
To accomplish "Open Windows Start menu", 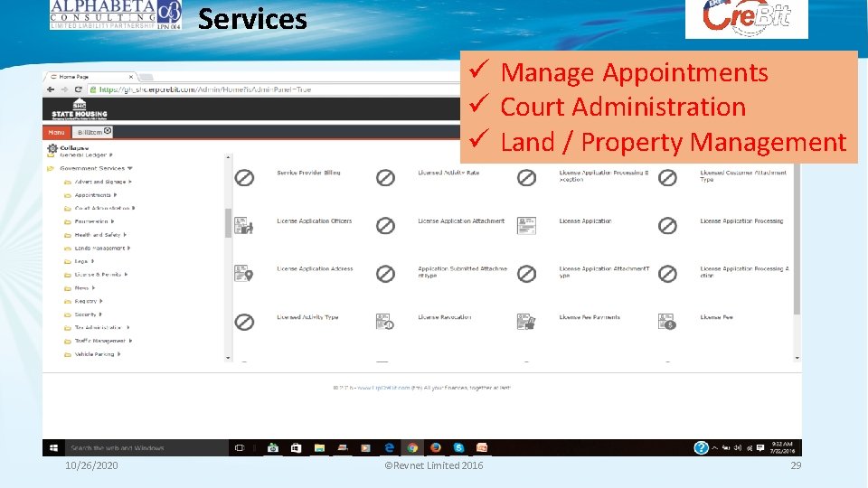I will (x=53, y=447).
